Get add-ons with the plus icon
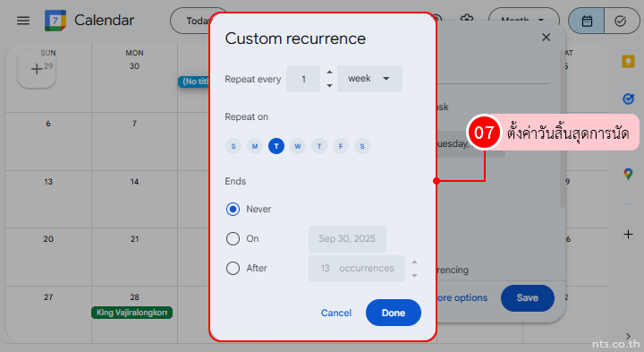The height and width of the screenshot is (352, 644). click(x=628, y=235)
